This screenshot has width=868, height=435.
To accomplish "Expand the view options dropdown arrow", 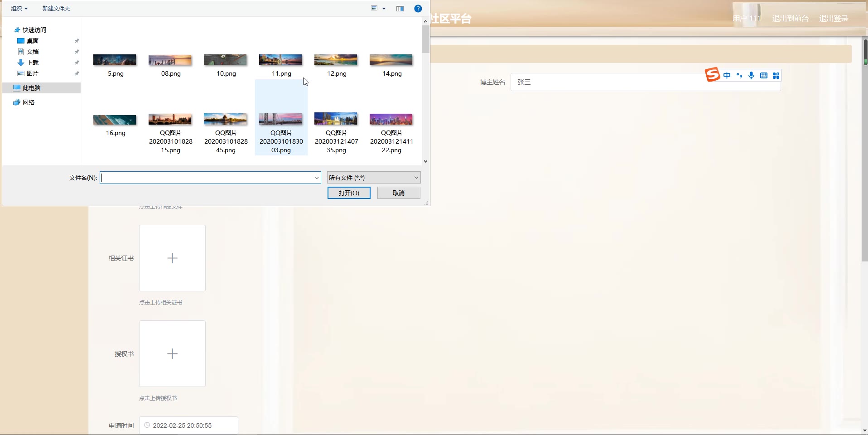I will pos(384,9).
